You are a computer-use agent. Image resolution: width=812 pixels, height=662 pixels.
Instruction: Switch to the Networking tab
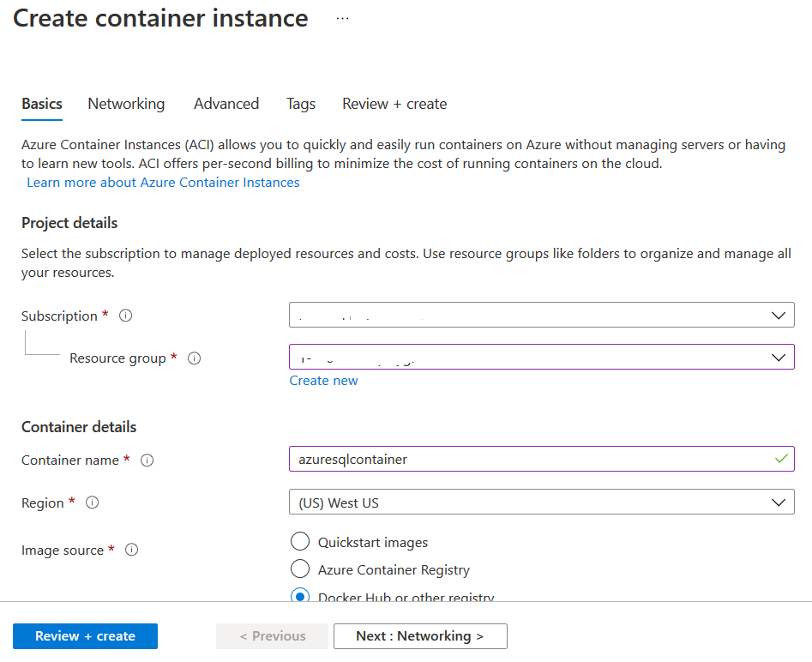tap(126, 104)
